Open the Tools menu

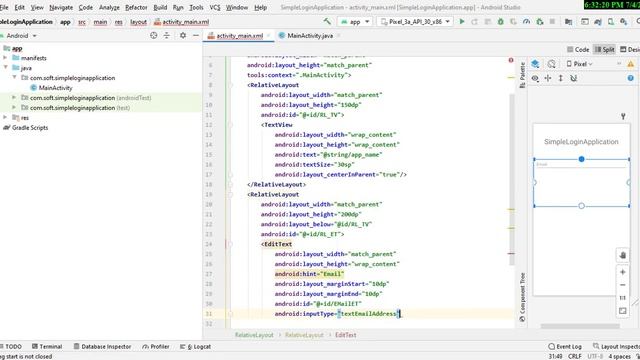point(196,7)
